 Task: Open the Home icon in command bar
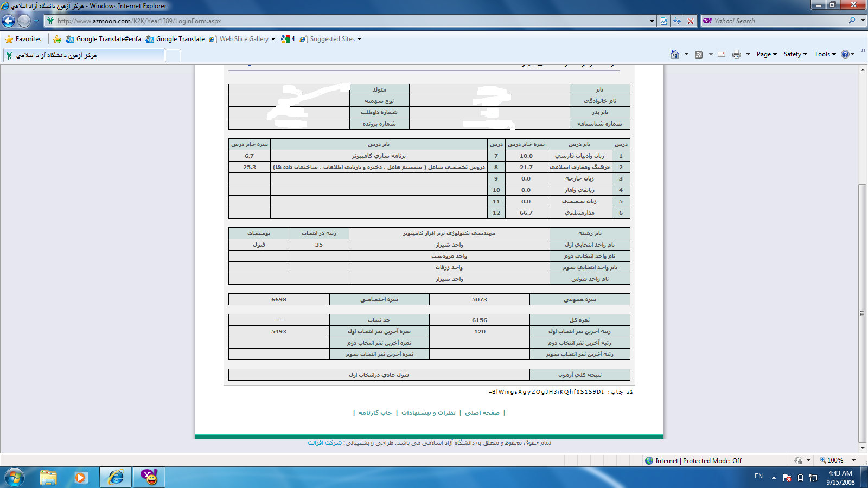click(675, 54)
